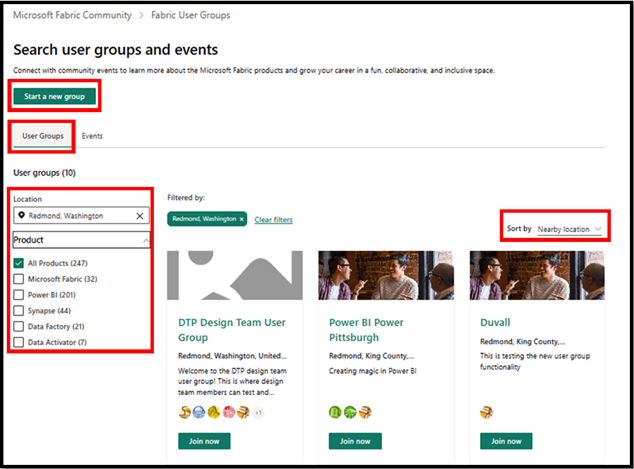
Task: Click the Location input field
Action: (81, 215)
